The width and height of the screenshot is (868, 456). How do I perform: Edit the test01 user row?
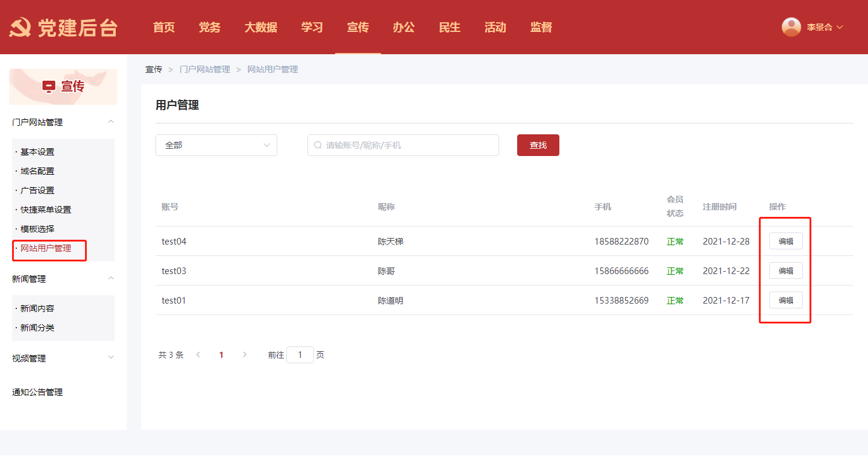(785, 300)
